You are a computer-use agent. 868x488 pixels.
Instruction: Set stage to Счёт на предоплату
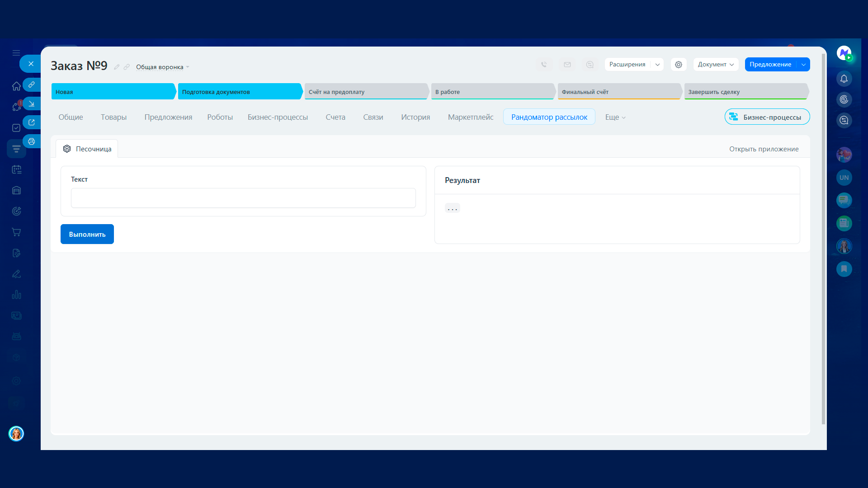tap(365, 92)
